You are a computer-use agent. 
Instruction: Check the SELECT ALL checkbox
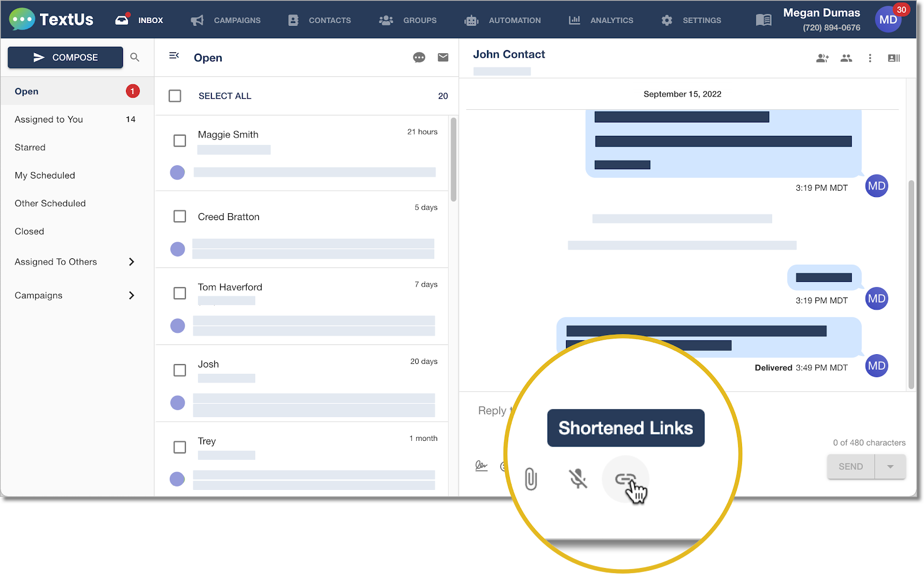(x=175, y=96)
